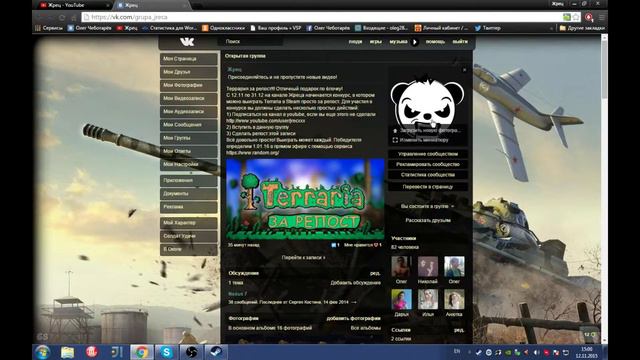Close the avatar panel with the X
The image size is (640, 360).
coord(464,70)
